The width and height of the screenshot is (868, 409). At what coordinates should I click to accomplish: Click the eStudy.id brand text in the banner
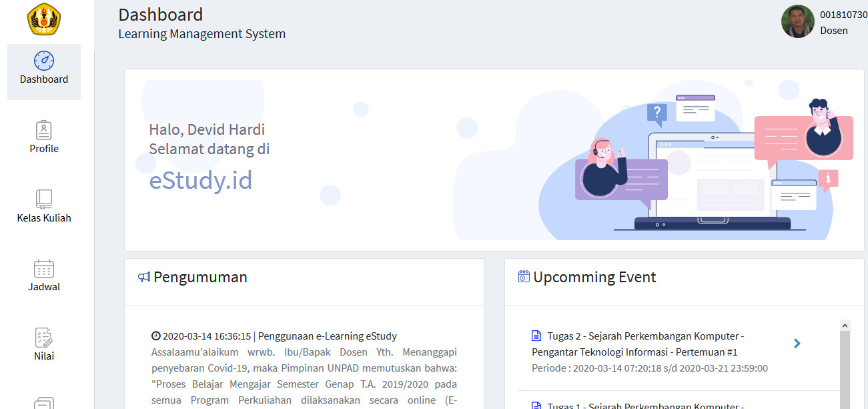tap(201, 180)
